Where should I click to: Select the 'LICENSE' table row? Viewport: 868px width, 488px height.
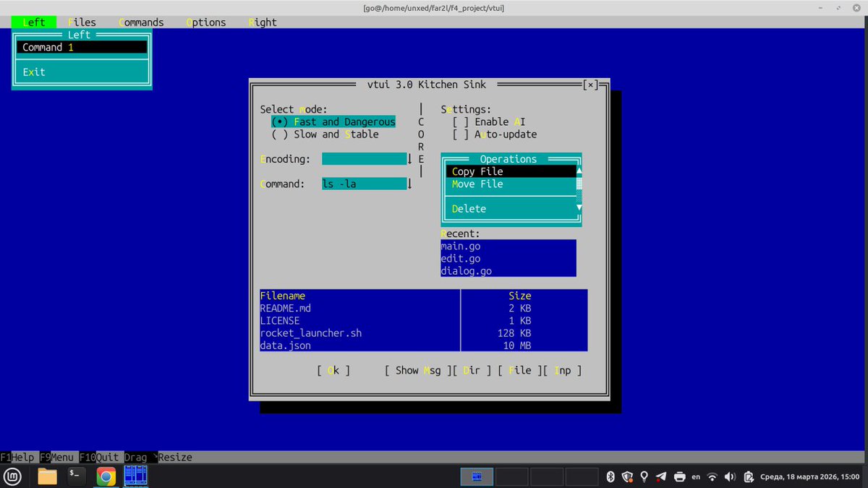pos(424,320)
